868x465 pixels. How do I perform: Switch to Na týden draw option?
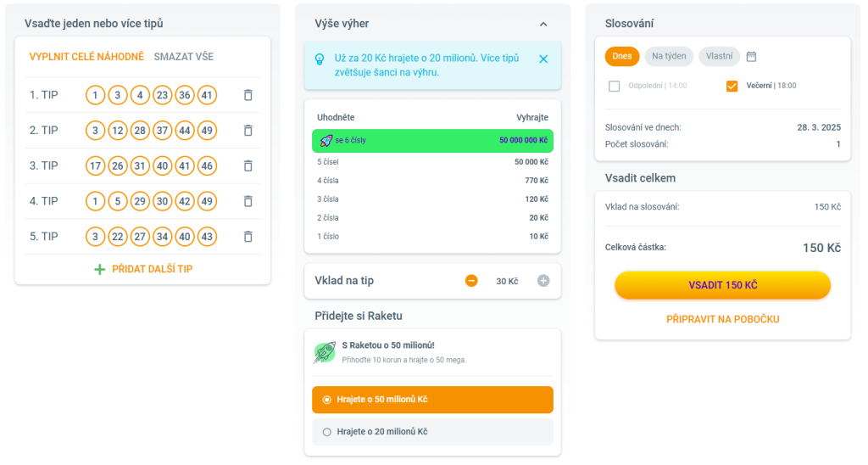669,57
